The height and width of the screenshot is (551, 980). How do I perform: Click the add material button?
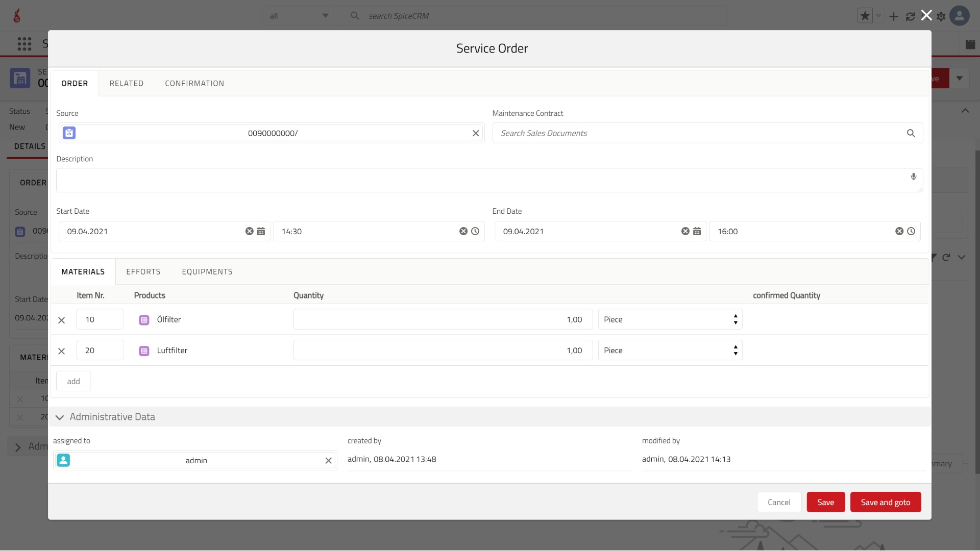pos(73,382)
